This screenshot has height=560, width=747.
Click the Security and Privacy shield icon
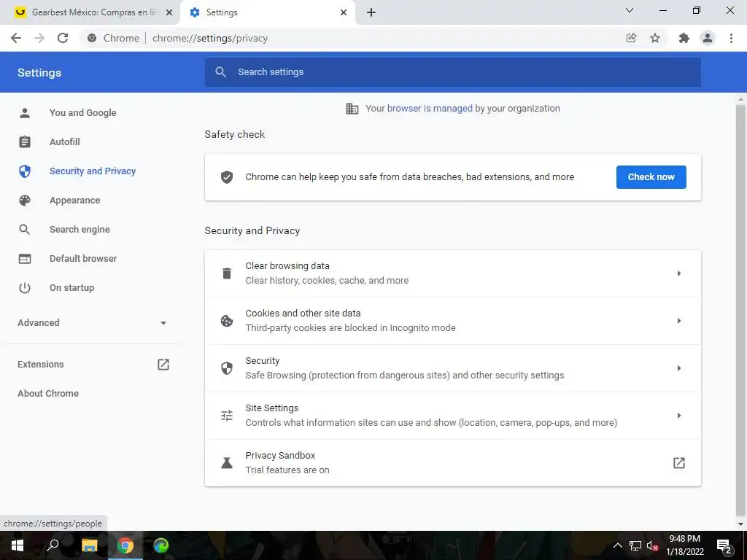pyautogui.click(x=25, y=171)
